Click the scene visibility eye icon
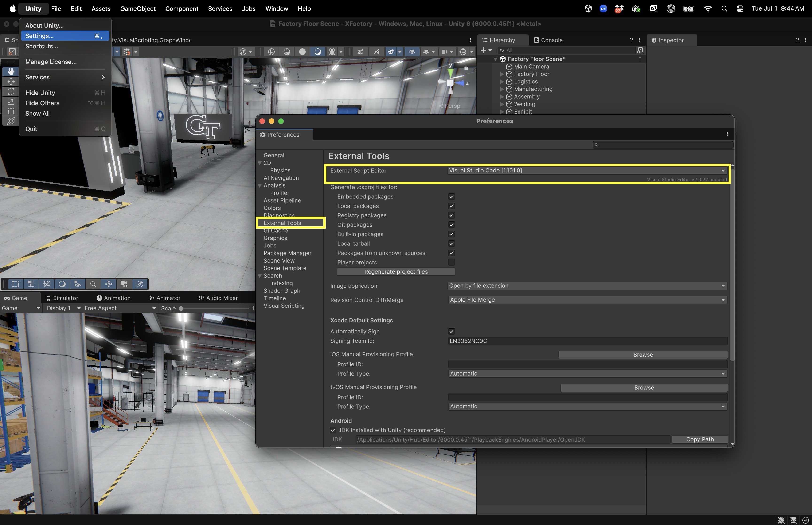The width and height of the screenshot is (812, 525). click(412, 52)
